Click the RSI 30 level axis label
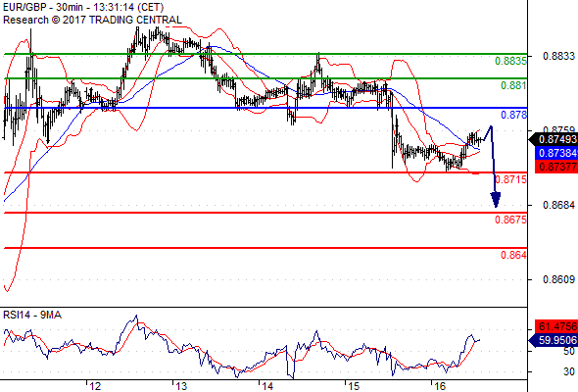Image resolution: width=578 pixels, height=392 pixels. click(x=569, y=371)
